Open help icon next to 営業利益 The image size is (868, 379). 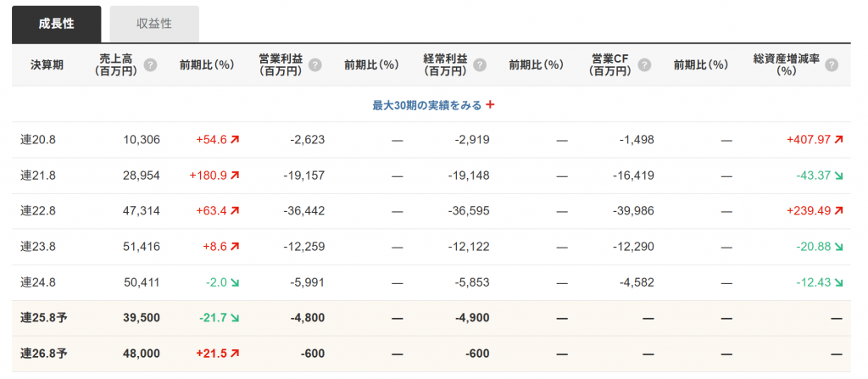click(314, 64)
